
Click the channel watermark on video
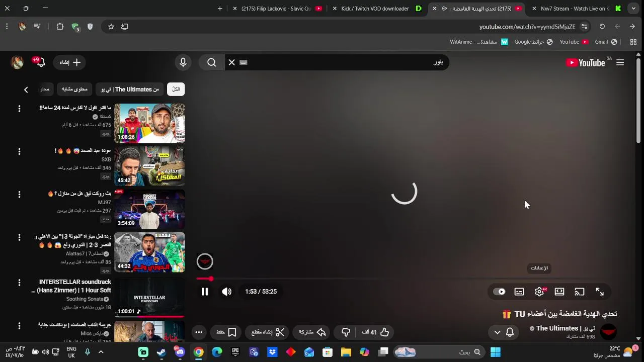tap(205, 261)
